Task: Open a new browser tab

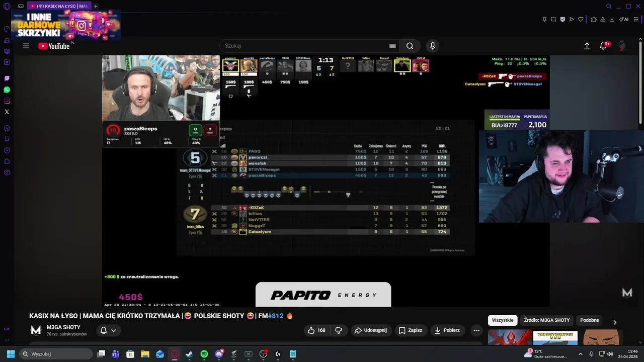Action: (x=96, y=6)
